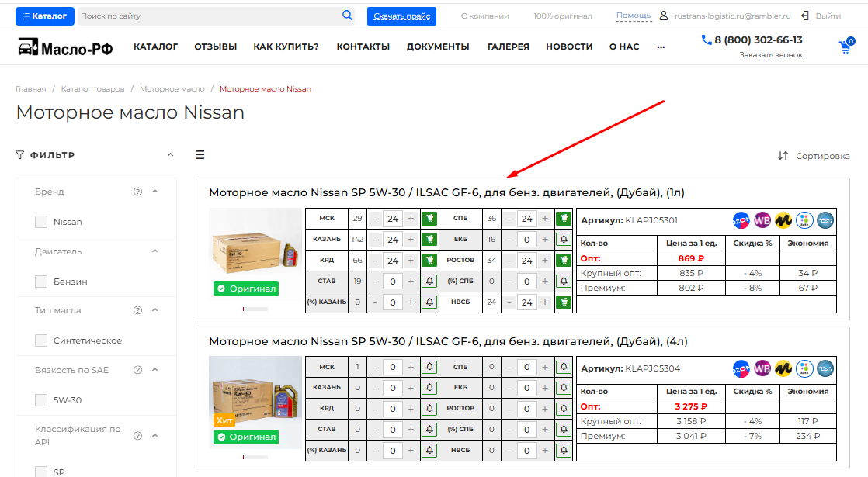Image resolution: width=868 pixels, height=477 pixels.
Task: Open the help icon next to Бренд
Action: 138,192
